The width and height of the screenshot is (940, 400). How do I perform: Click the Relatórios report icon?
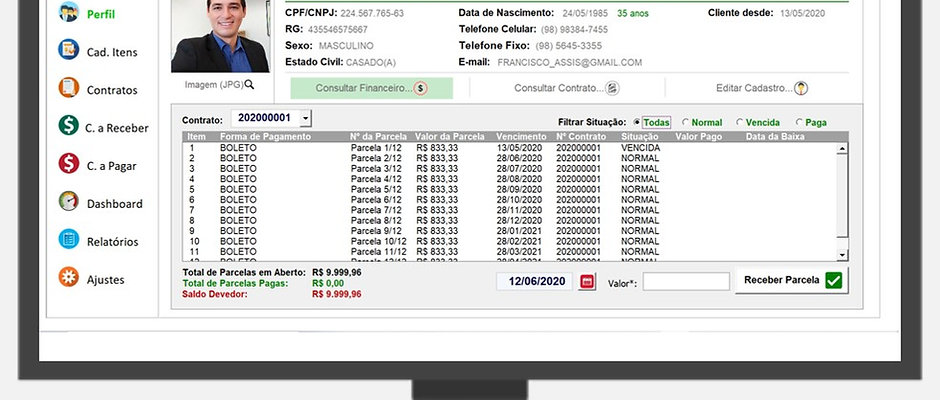point(69,239)
